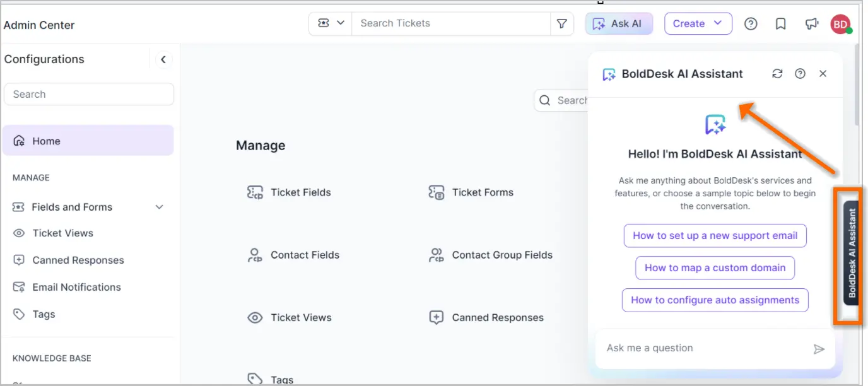Choose 'How to set up a new support email'
Image resolution: width=868 pixels, height=386 pixels.
coord(715,235)
